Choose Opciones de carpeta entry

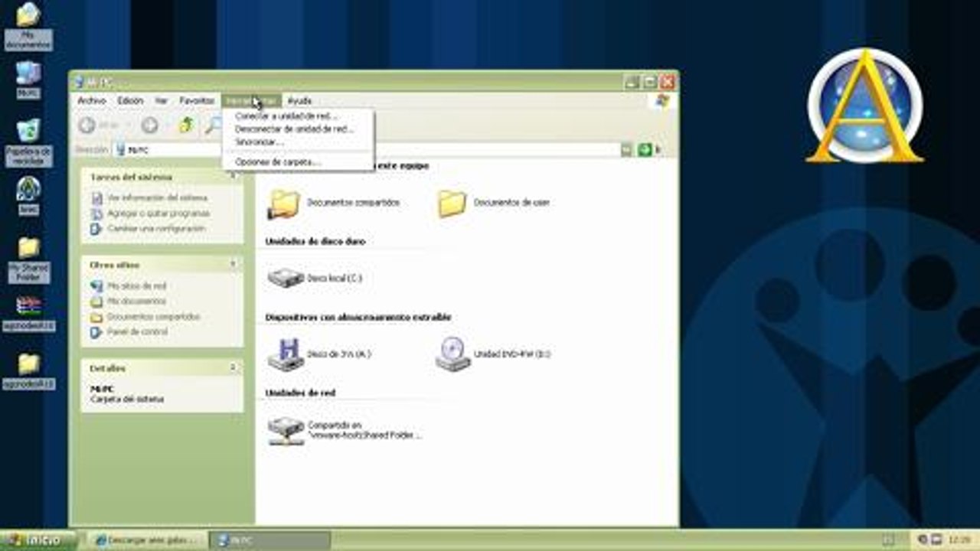pos(298,162)
